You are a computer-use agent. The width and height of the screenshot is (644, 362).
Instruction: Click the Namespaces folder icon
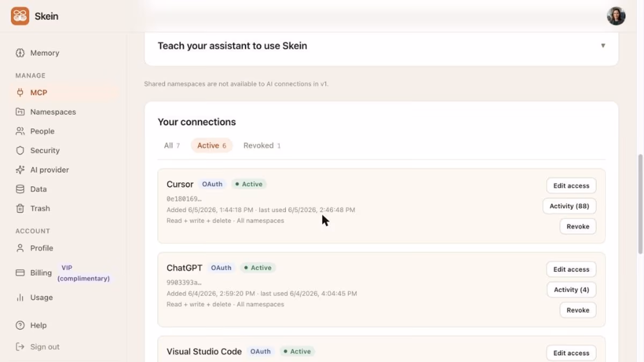20,112
